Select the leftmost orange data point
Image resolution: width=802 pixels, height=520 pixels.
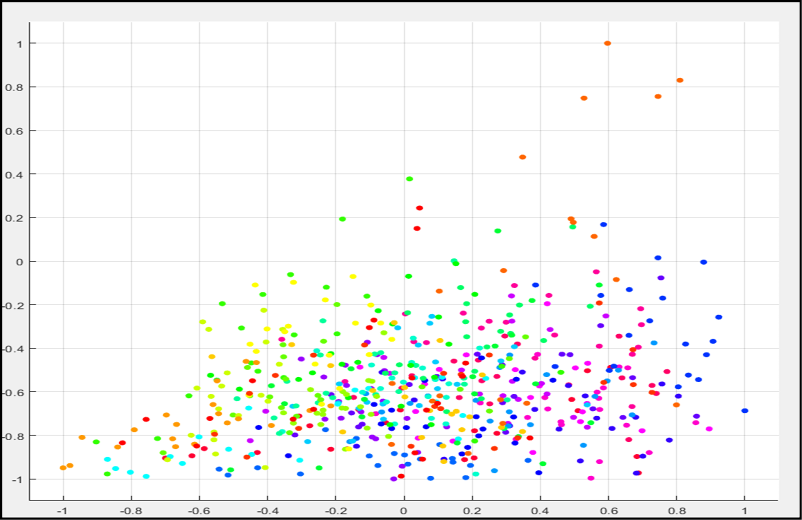click(62, 468)
